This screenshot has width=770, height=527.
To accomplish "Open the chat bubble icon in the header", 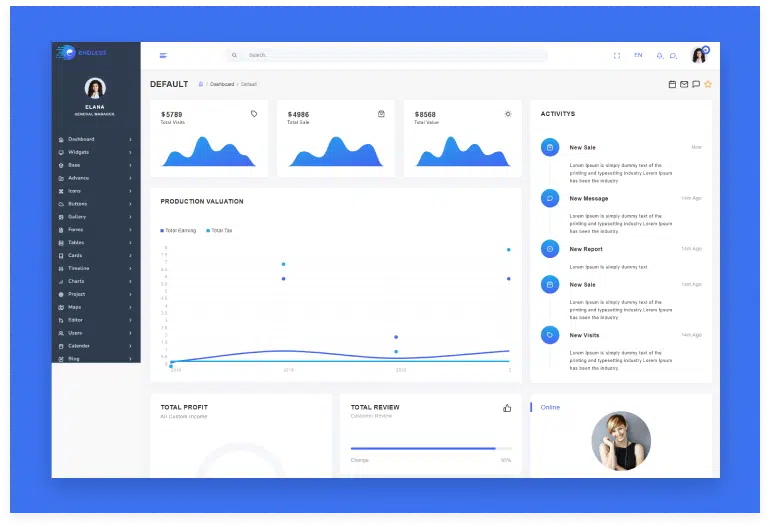I will click(673, 55).
